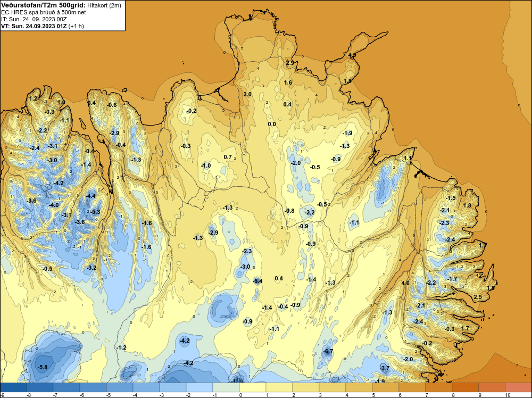Click the '-5.3' temperature label
The image size is (532, 398).
(95, 212)
